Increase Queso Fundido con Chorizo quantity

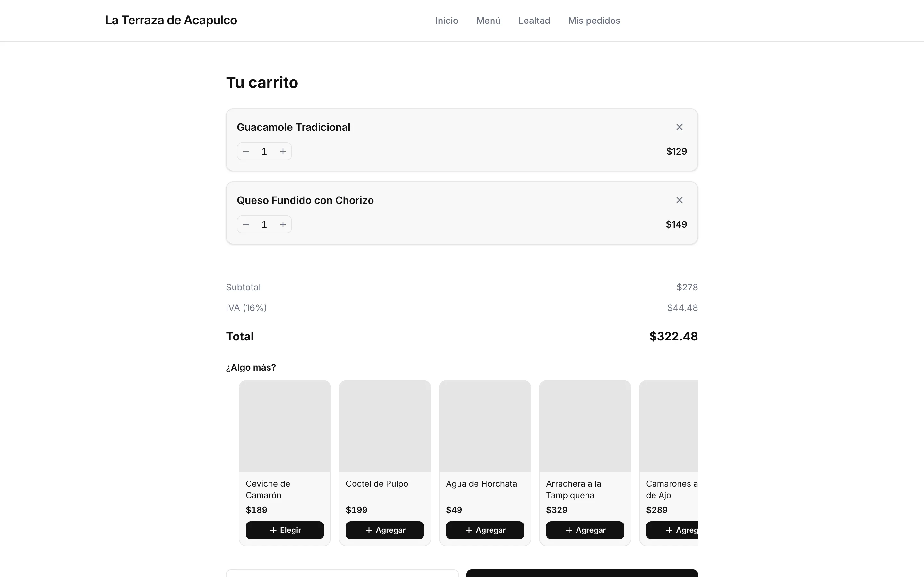(283, 224)
